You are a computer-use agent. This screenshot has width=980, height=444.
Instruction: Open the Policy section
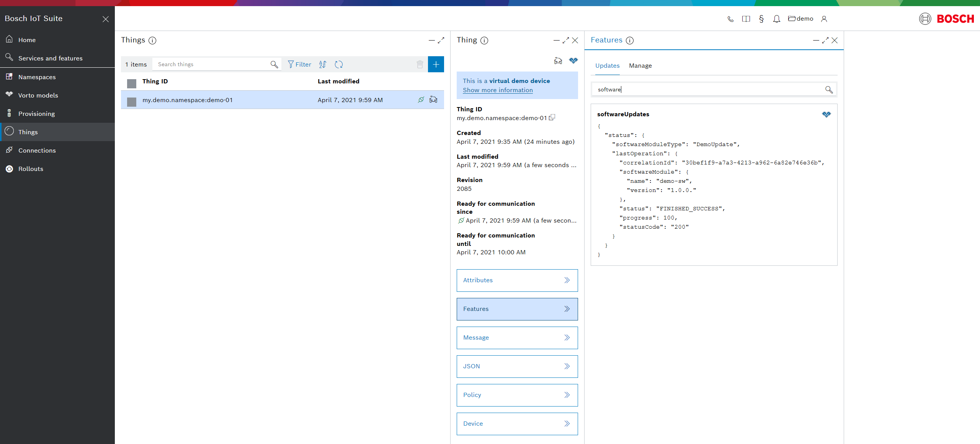pyautogui.click(x=517, y=395)
